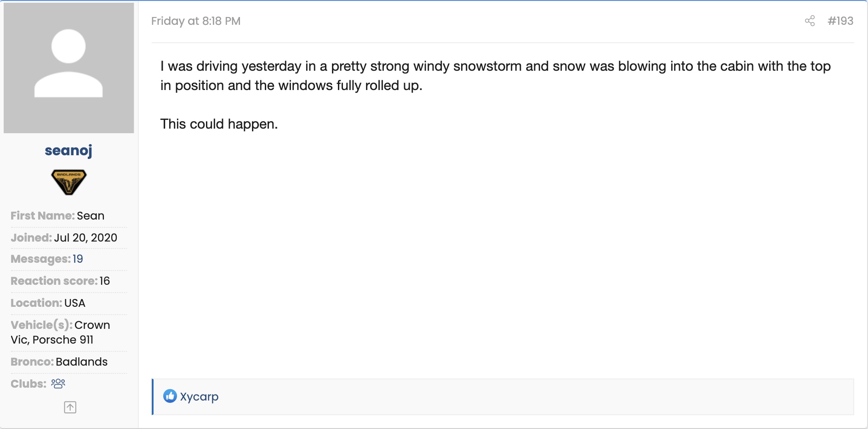Click the up-arrow icon in the sidebar
This screenshot has width=868, height=429.
(x=70, y=407)
